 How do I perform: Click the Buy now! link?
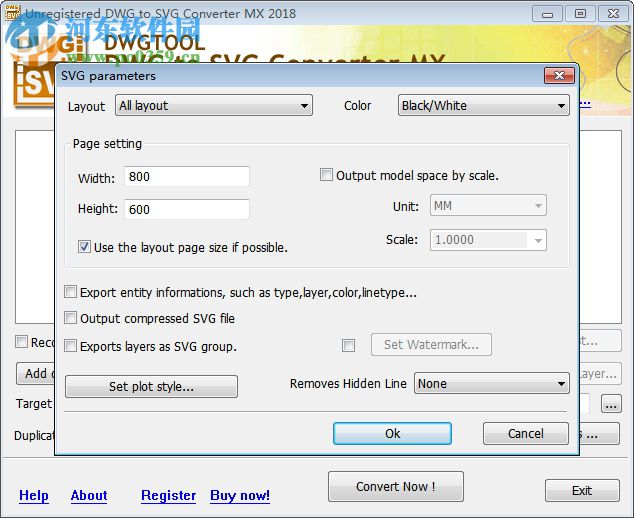[x=240, y=495]
